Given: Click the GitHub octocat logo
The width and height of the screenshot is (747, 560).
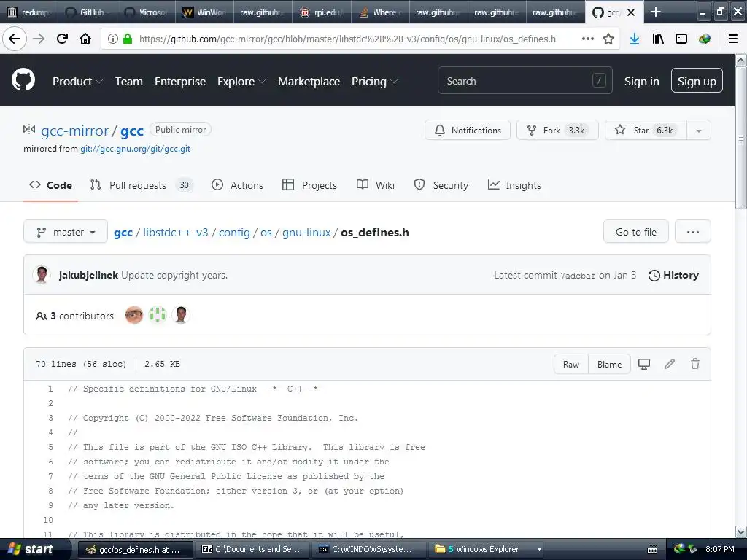Looking at the screenshot, I should (23, 80).
